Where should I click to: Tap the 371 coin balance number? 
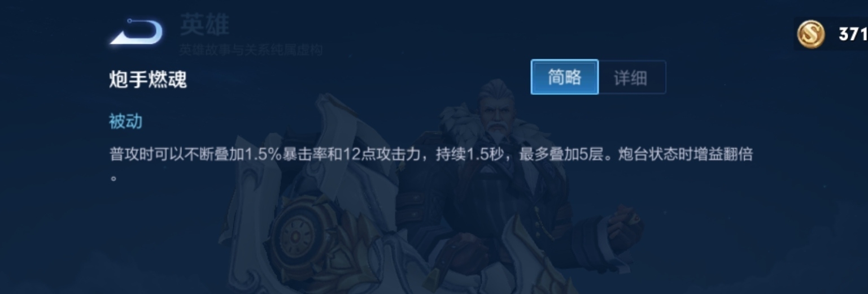coord(853,34)
